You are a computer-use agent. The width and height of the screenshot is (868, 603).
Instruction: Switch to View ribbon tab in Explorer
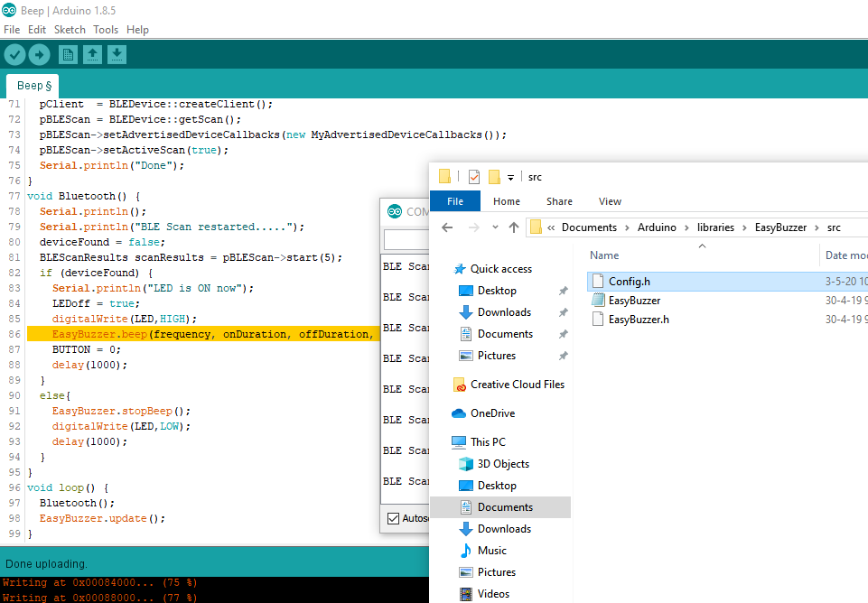click(610, 201)
